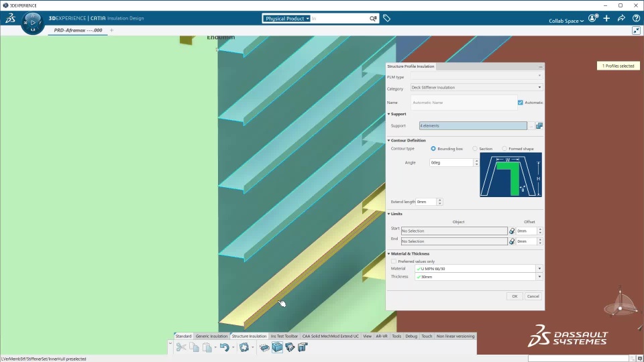Click the End limit link icon
Image resolution: width=644 pixels, height=362 pixels.
pyautogui.click(x=512, y=241)
